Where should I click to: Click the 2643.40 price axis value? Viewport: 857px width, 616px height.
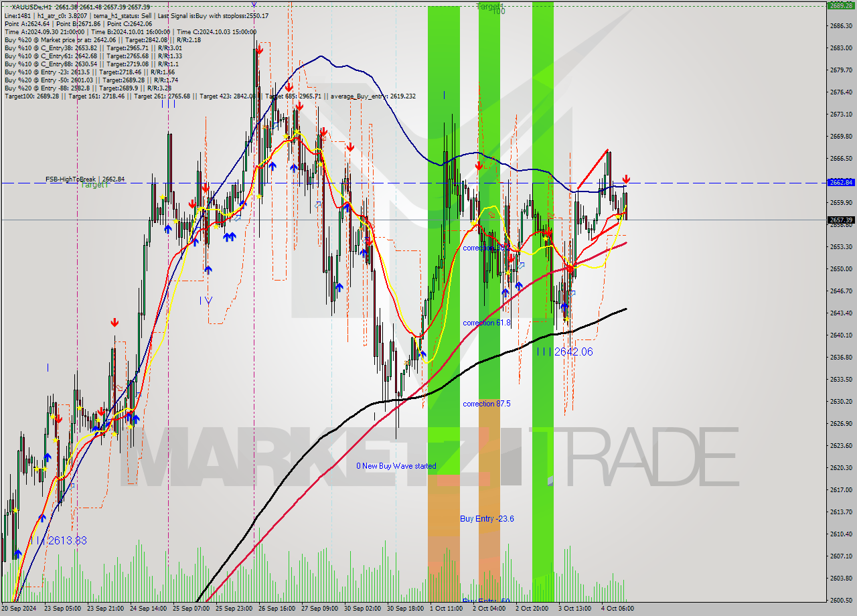coord(840,313)
